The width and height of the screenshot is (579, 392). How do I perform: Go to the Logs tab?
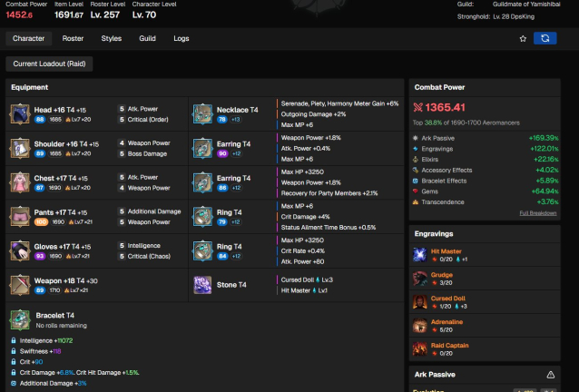[182, 39]
